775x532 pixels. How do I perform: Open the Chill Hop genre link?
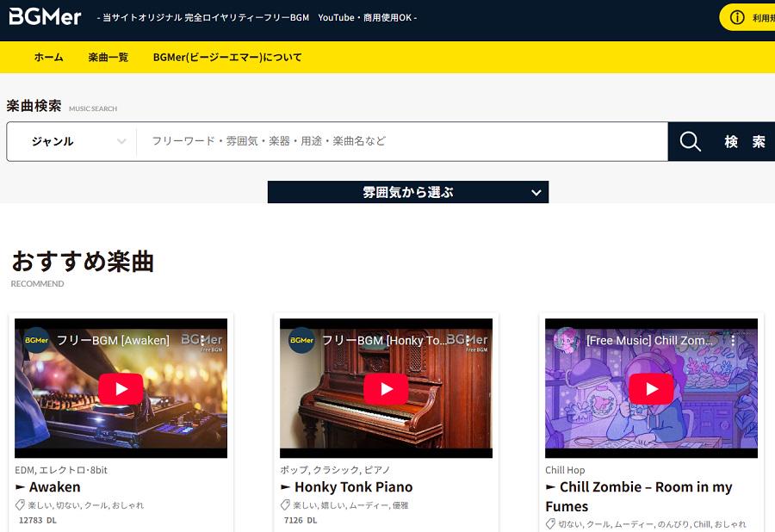pyautogui.click(x=563, y=470)
